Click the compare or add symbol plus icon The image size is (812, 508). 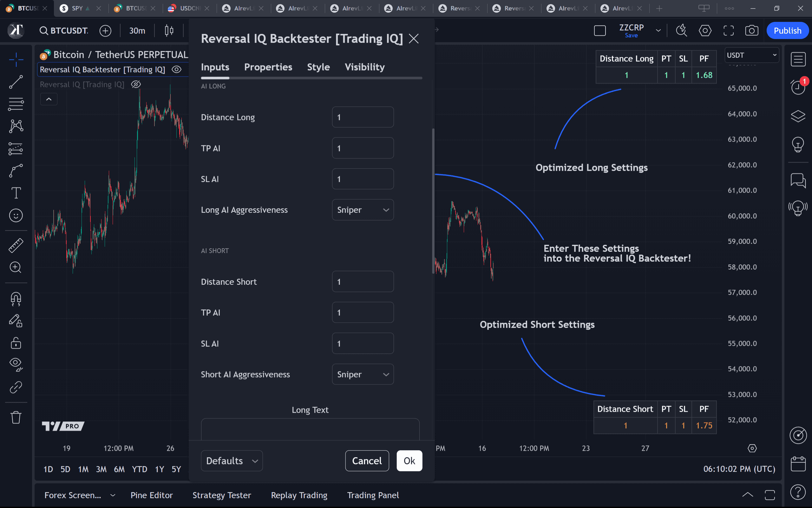(105, 30)
